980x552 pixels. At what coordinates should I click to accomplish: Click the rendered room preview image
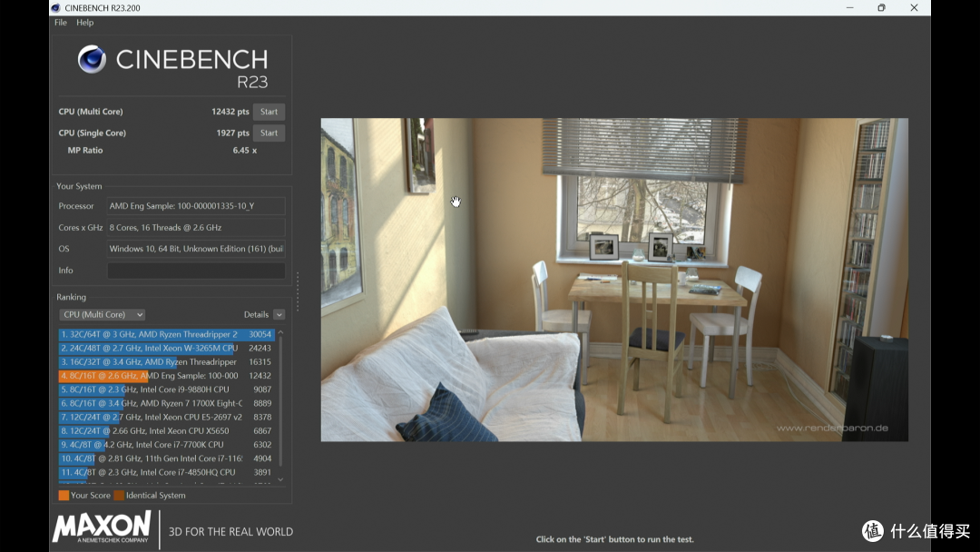point(614,280)
